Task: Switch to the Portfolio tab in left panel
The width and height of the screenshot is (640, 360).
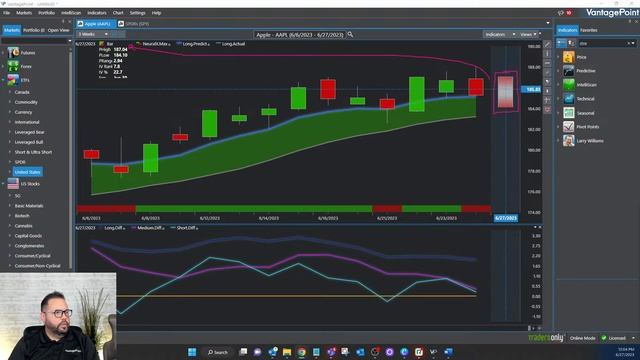Action: [34, 30]
